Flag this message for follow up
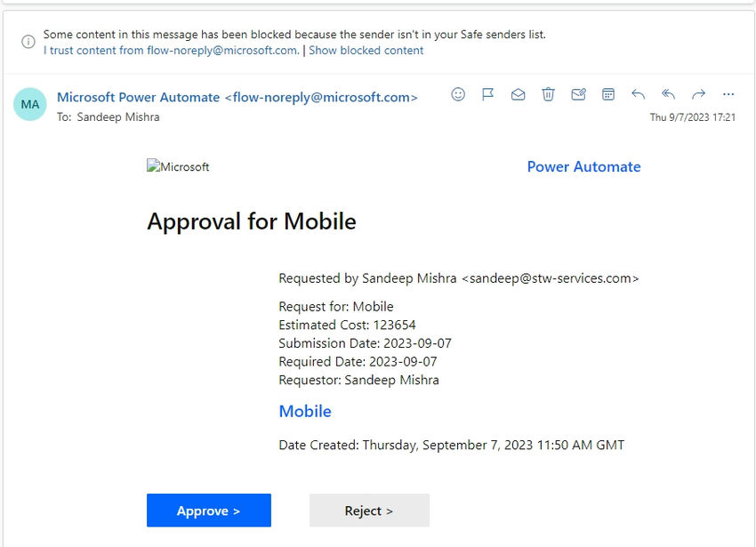Image resolution: width=756 pixels, height=547 pixels. (x=487, y=94)
